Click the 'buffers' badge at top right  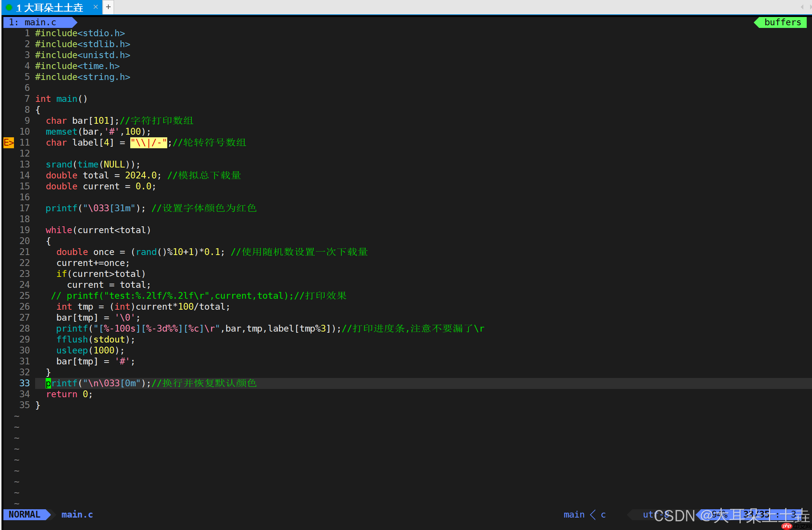click(x=783, y=22)
